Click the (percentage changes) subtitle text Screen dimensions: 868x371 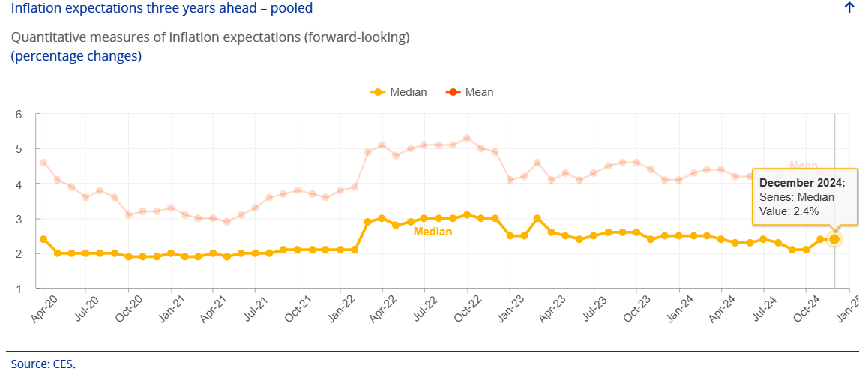76,56
